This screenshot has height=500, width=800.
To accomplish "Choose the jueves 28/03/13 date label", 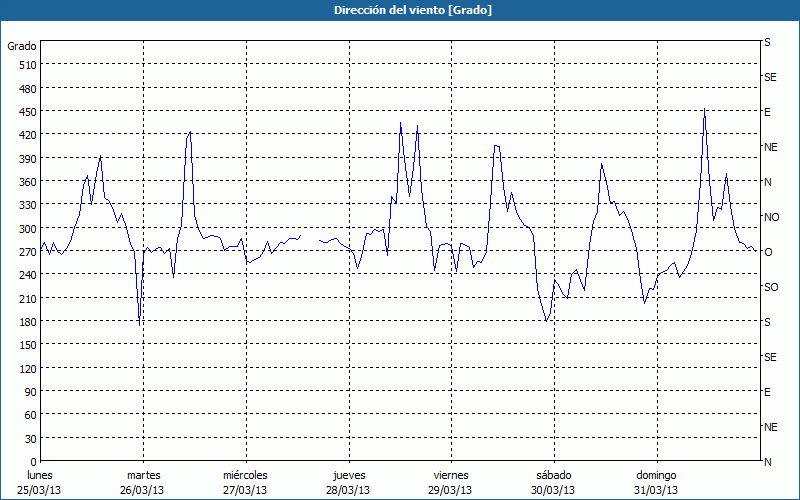I will click(348, 482).
